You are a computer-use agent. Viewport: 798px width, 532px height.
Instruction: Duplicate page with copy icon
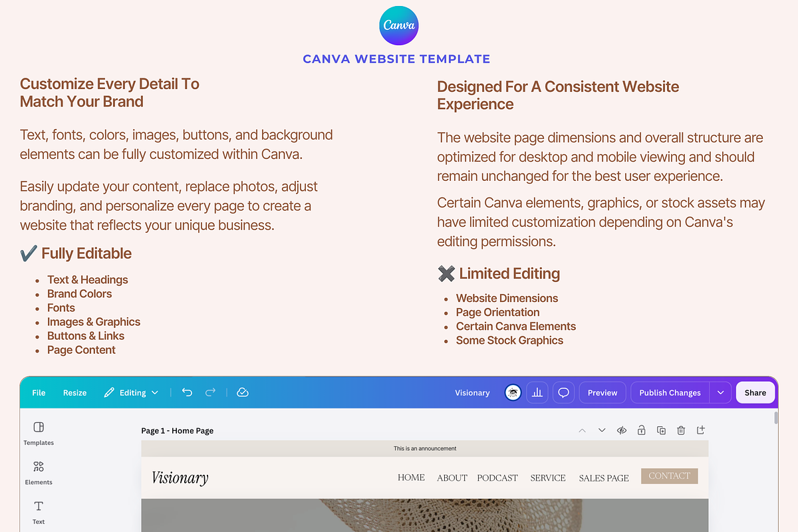pos(661,430)
